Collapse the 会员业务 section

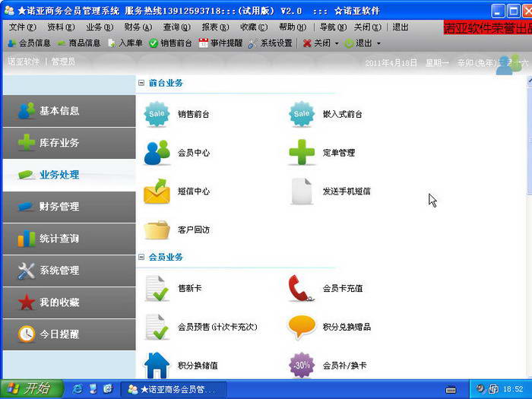(x=141, y=257)
